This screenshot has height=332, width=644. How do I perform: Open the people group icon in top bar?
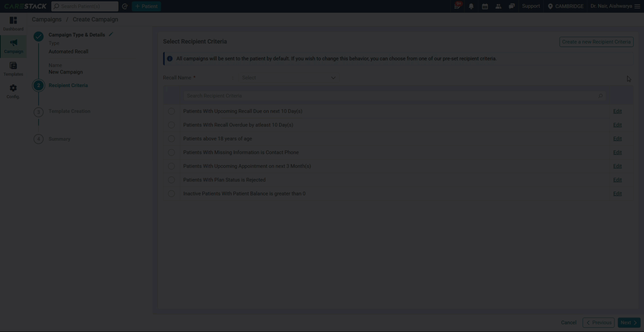pos(498,6)
